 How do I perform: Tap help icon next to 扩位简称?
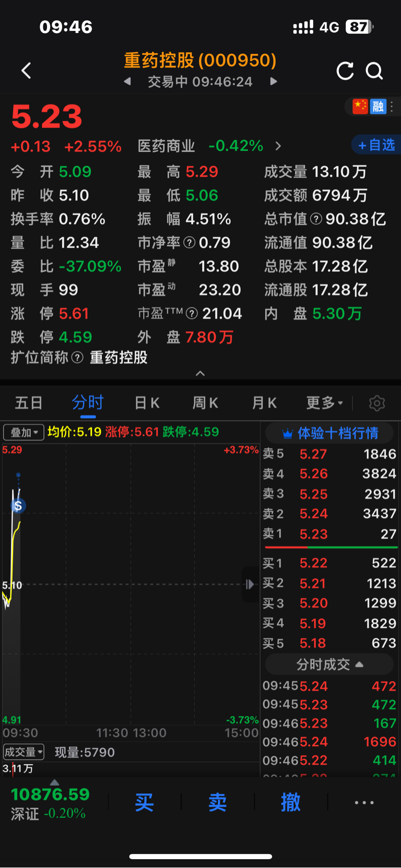coord(77,358)
